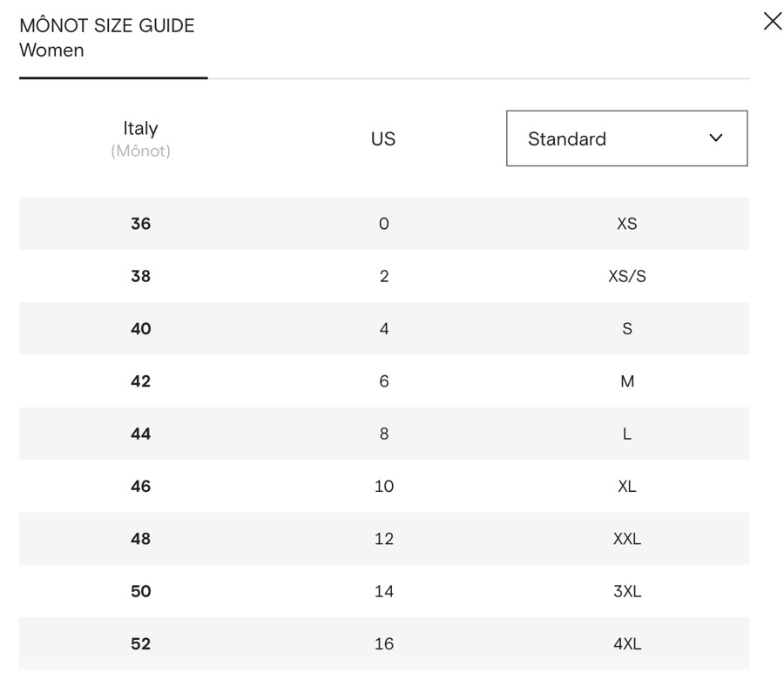Select US size 10 value
Screen dimensions: 784x693
383,486
